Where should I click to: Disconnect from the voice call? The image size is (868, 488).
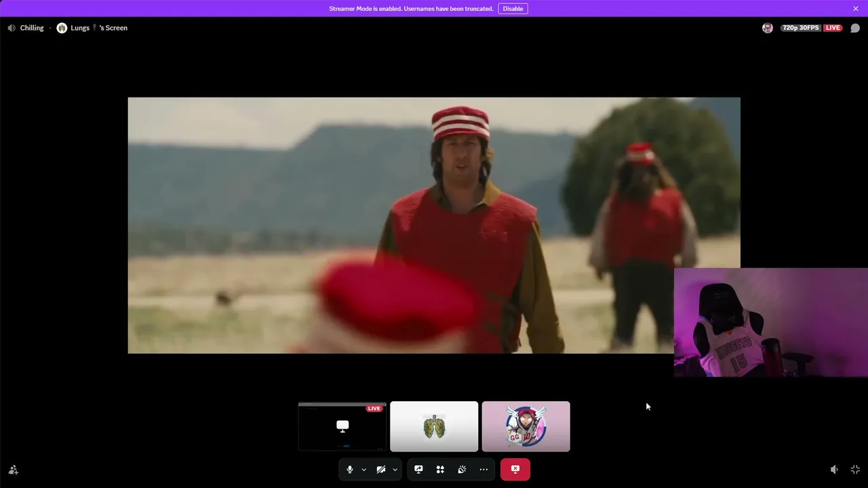515,469
